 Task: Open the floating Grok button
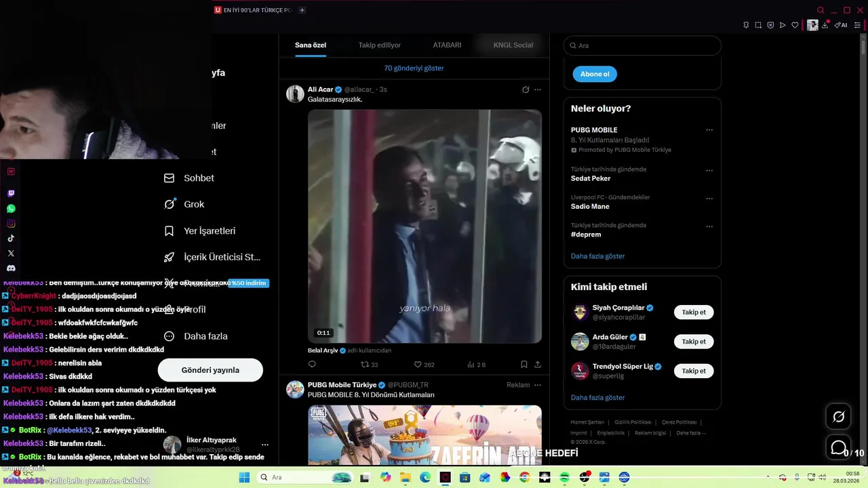(839, 417)
